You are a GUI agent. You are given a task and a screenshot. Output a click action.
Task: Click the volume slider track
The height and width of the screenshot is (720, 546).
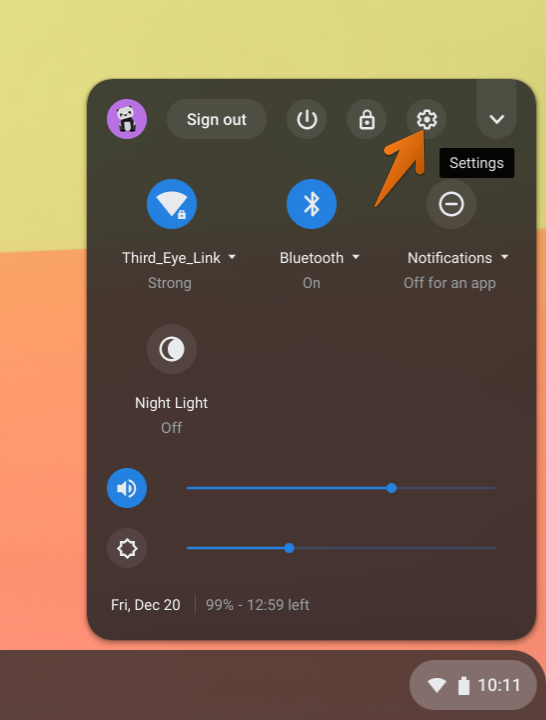[341, 488]
